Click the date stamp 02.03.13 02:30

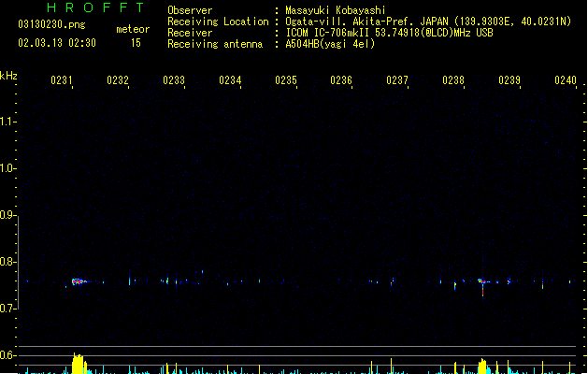coord(57,43)
